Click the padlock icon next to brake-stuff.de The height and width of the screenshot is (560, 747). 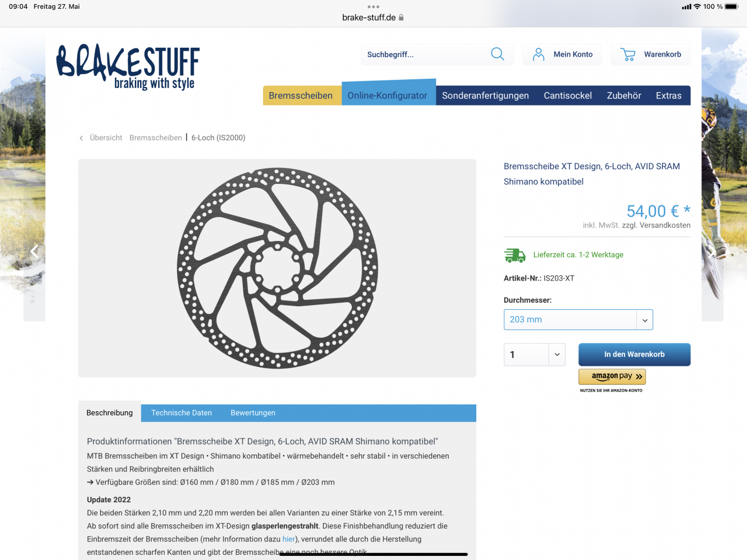(401, 17)
